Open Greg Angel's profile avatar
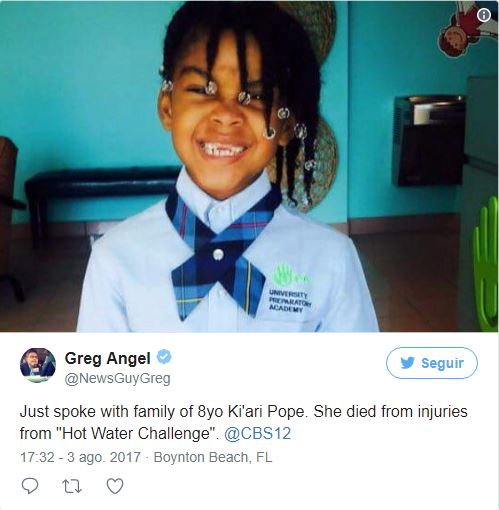The height and width of the screenshot is (510, 499). (38, 365)
